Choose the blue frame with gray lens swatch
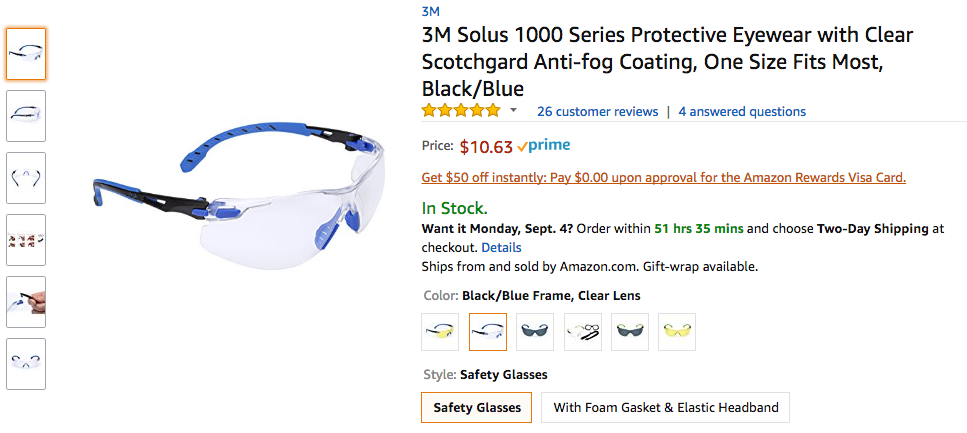 [535, 332]
